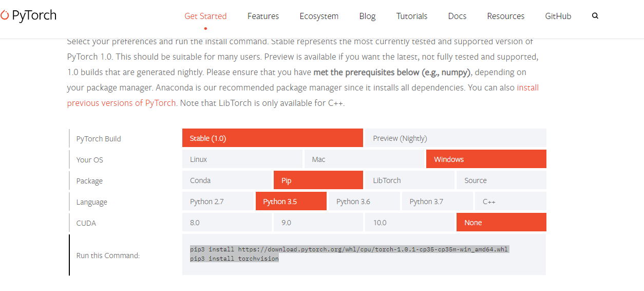Screen dimensions: 644x291
Task: Click the CUDA row label
Action: 86,223
